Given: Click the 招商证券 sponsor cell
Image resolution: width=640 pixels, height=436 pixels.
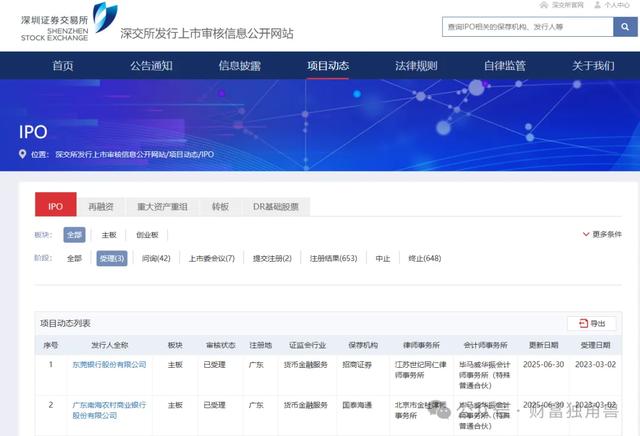Looking at the screenshot, I should pos(357,365).
